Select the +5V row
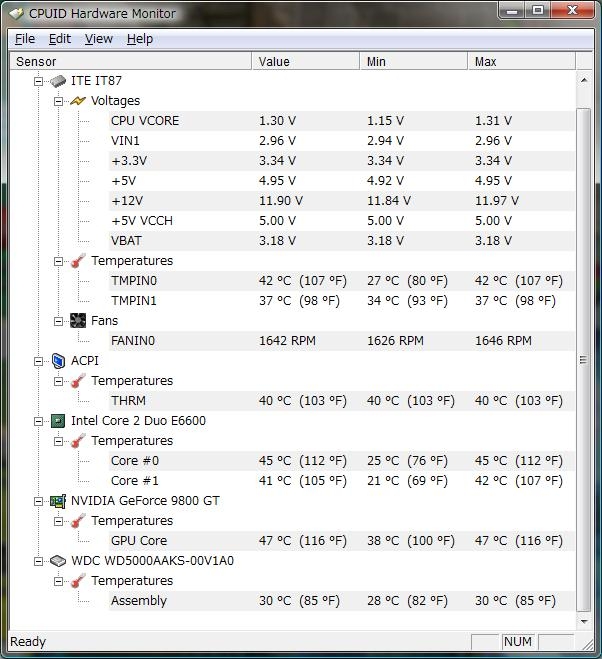 click(x=342, y=181)
